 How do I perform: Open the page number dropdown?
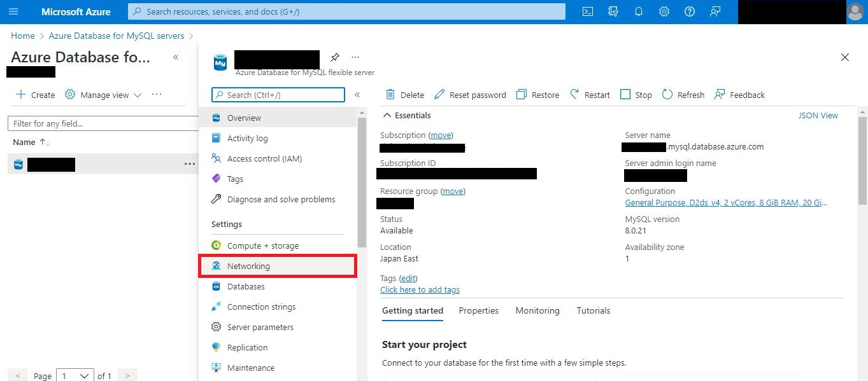[75, 376]
